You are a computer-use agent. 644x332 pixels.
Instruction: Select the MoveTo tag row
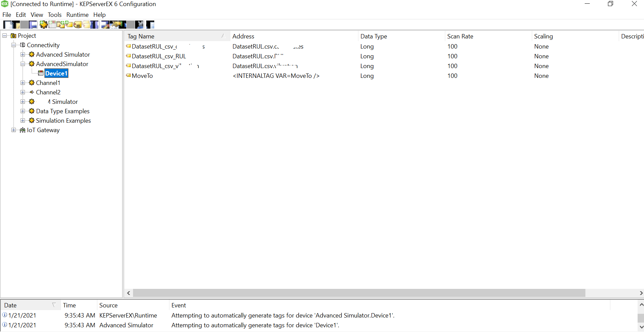(142, 76)
